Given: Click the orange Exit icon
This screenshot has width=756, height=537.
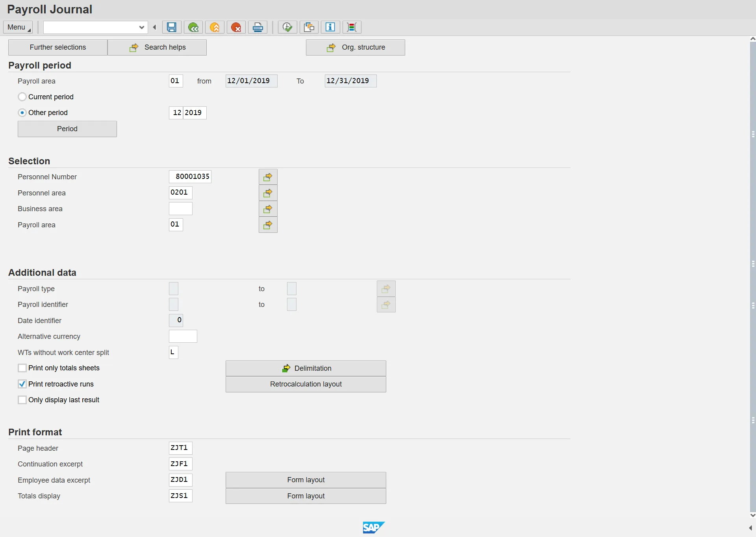Looking at the screenshot, I should (x=215, y=27).
